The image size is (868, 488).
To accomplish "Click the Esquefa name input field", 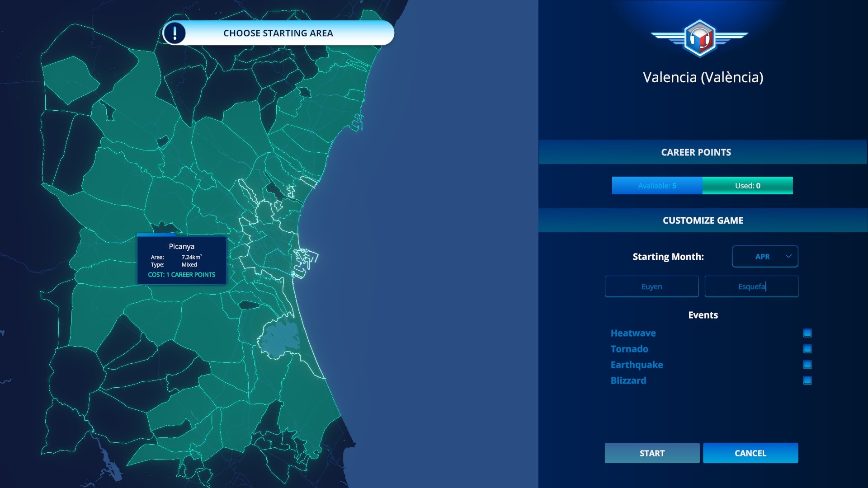I will [x=751, y=286].
